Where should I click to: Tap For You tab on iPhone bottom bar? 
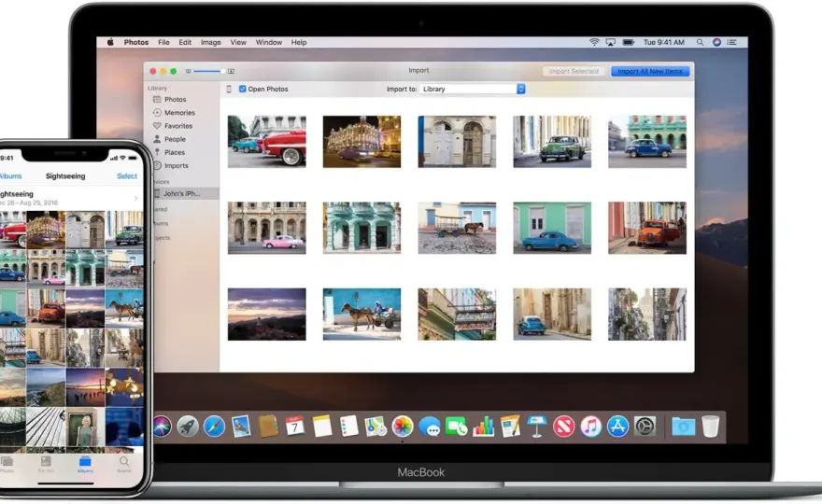(46, 464)
